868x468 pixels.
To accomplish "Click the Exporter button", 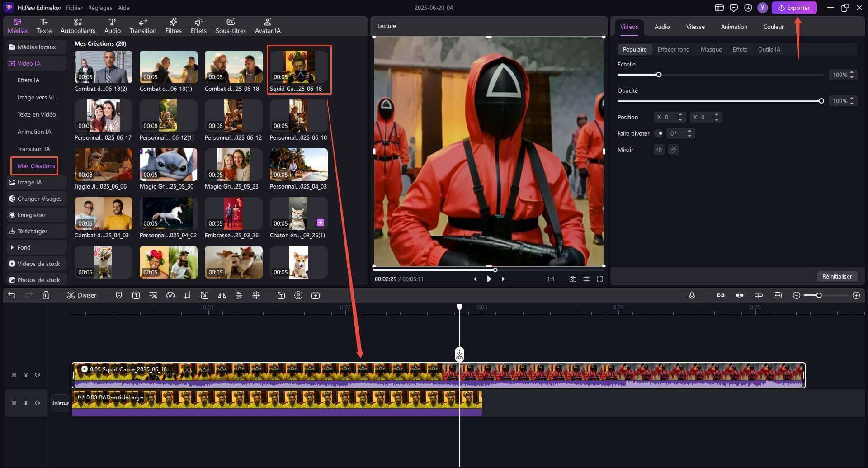I will pos(794,8).
